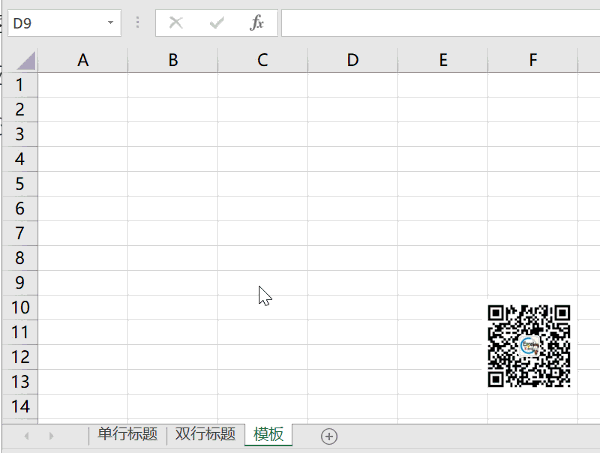This screenshot has height=453, width=600.
Task: Switch to the 双行标题 sheet tab
Action: [205, 434]
